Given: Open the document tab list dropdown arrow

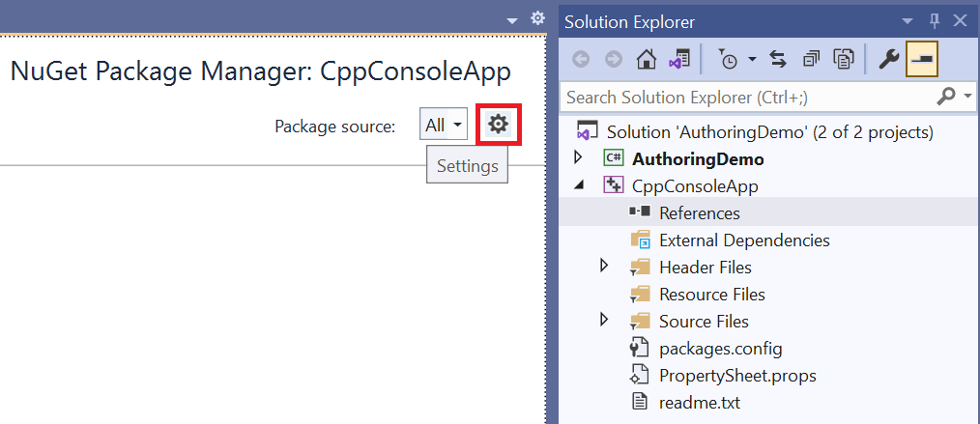Looking at the screenshot, I should coord(512,21).
